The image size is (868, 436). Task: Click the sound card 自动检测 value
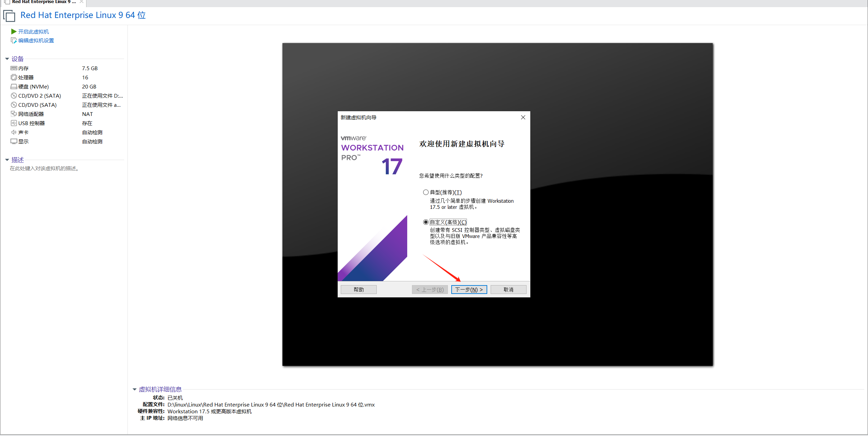92,132
